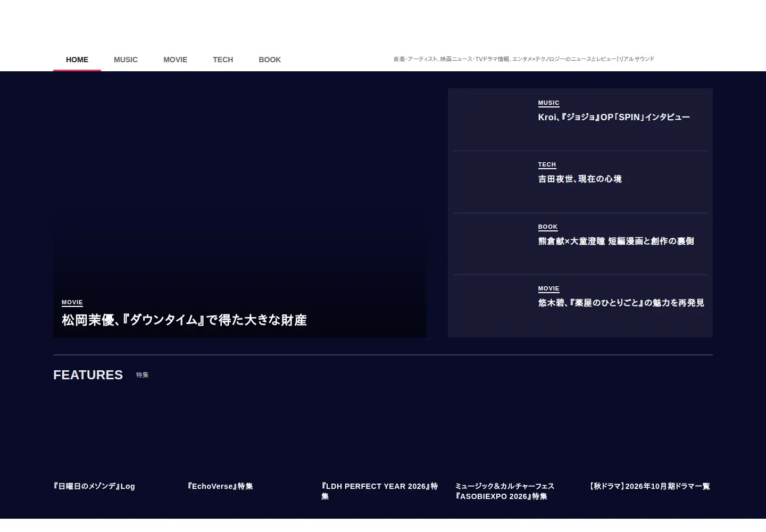Open the 熊倉献×大童澄瞳 短編漫画 article
The image size is (766, 532).
616,241
